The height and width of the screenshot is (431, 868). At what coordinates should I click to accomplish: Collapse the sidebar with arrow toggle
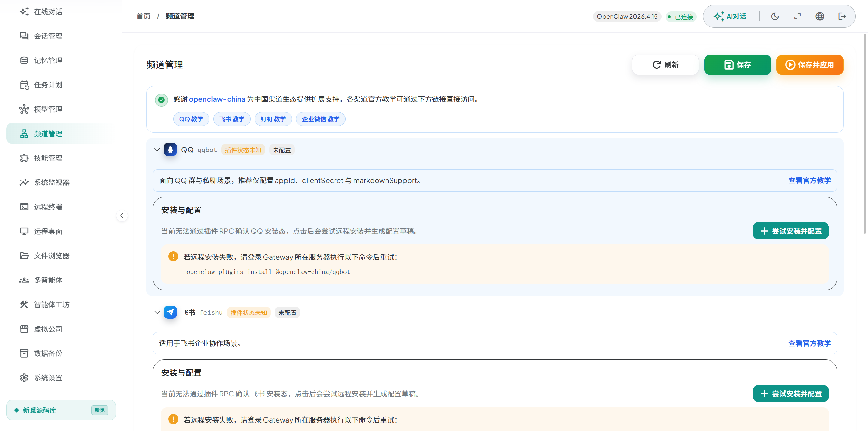[x=122, y=216]
